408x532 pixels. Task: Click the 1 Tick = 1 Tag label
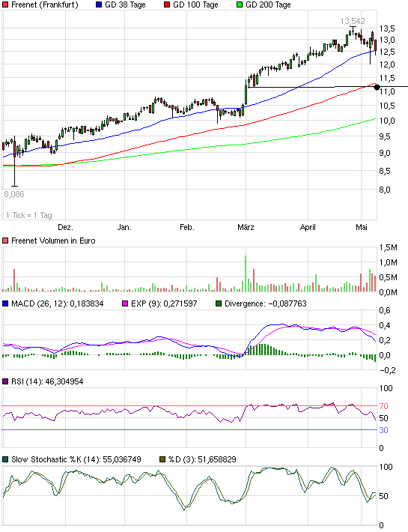click(28, 215)
